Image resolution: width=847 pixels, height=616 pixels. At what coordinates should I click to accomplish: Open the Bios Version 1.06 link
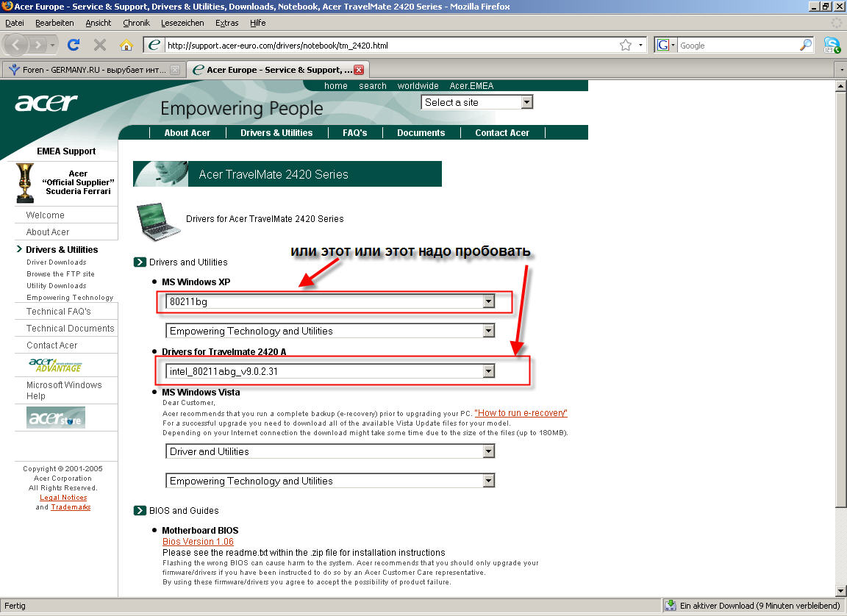tap(198, 542)
